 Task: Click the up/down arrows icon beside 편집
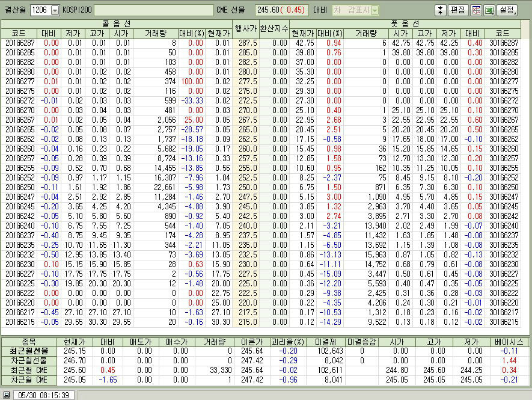[440, 10]
